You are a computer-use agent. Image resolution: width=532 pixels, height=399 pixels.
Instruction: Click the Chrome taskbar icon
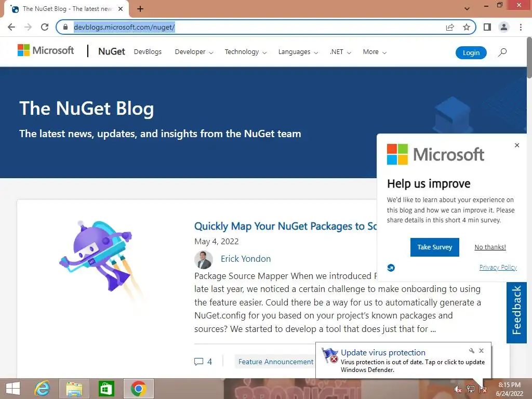pyautogui.click(x=138, y=389)
